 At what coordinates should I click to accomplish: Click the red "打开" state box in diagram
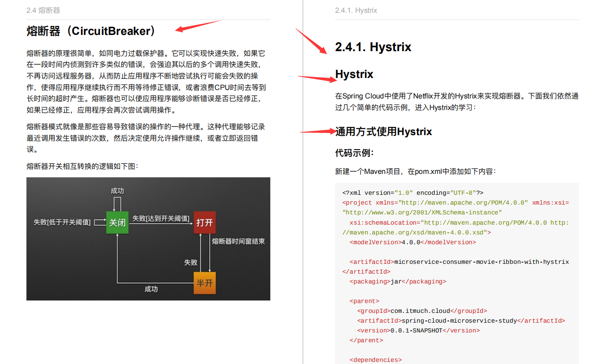tap(205, 222)
